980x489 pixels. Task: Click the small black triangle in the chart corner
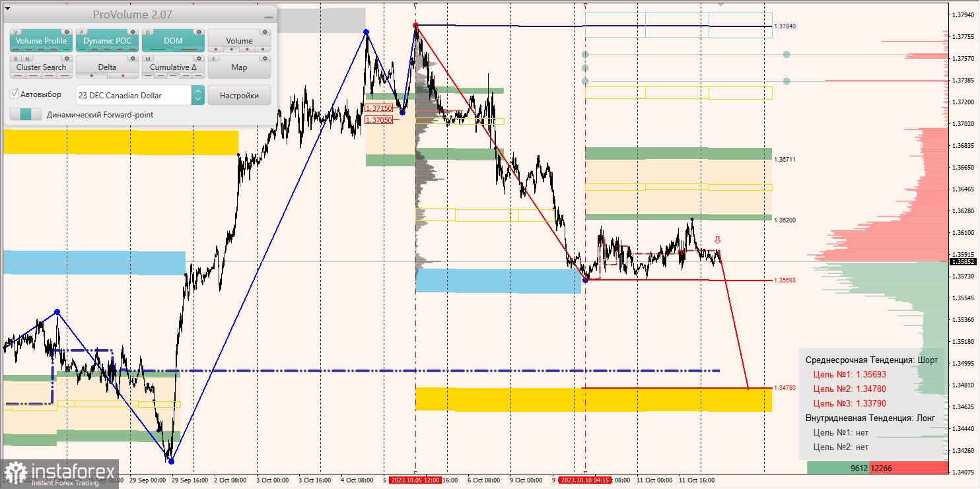point(7,8)
